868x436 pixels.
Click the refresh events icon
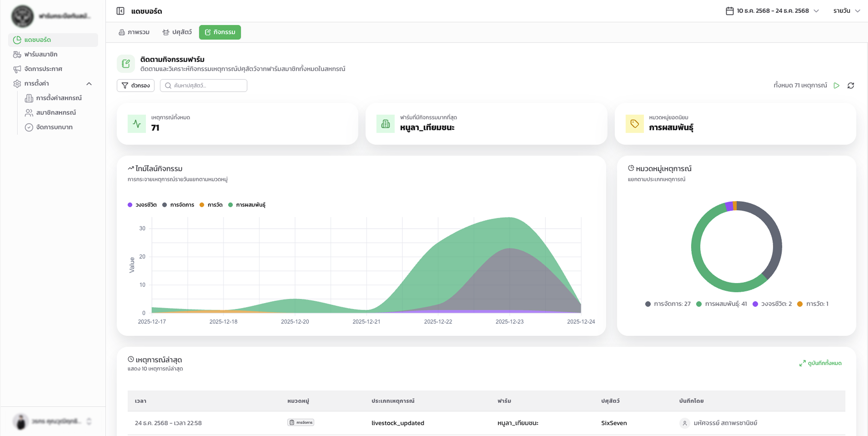pyautogui.click(x=850, y=86)
